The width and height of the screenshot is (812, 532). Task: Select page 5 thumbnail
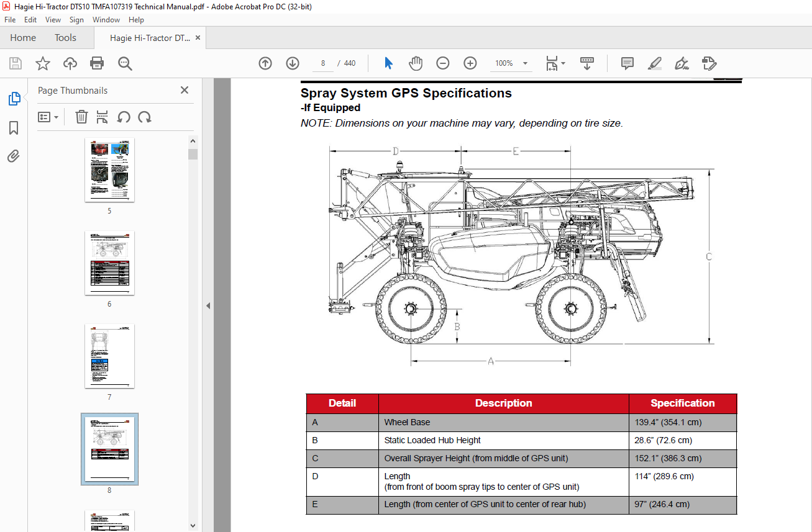(109, 170)
